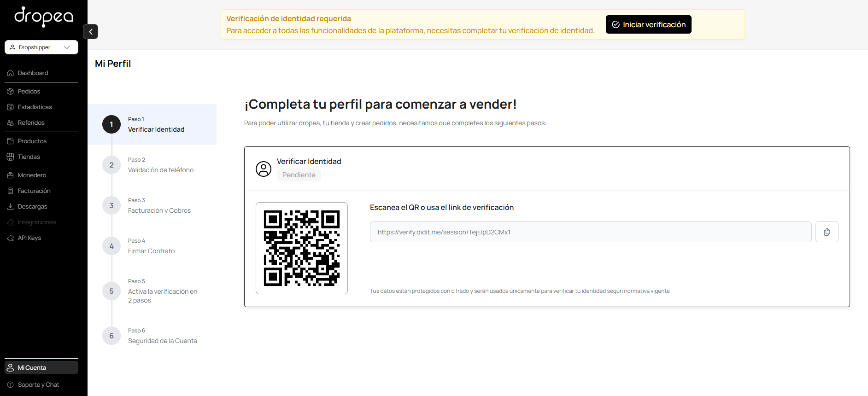The image size is (868, 396).
Task: Click the Monedero wallet icon
Action: [x=11, y=175]
